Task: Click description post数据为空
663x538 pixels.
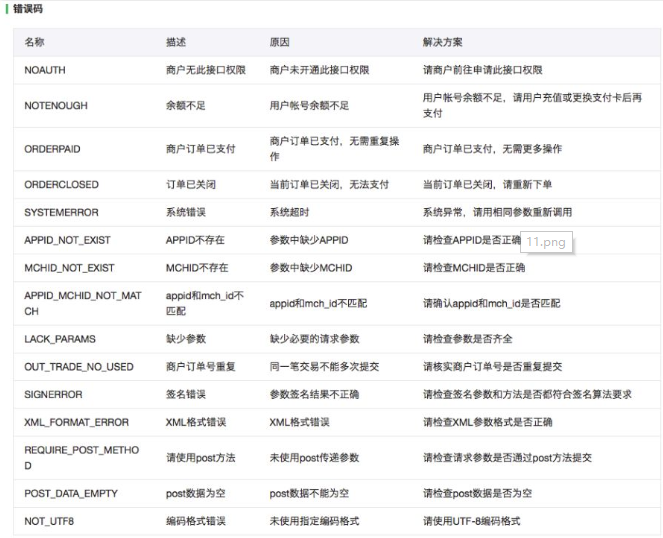Action: pyautogui.click(x=196, y=494)
